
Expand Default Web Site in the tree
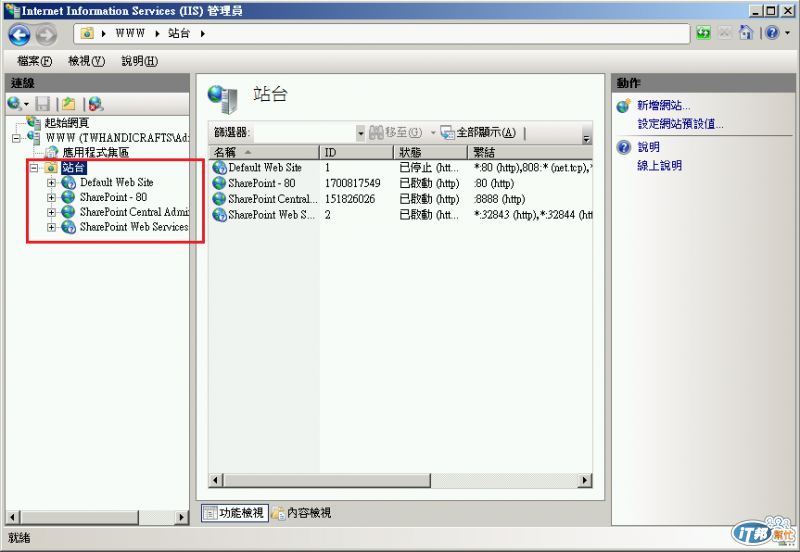51,182
